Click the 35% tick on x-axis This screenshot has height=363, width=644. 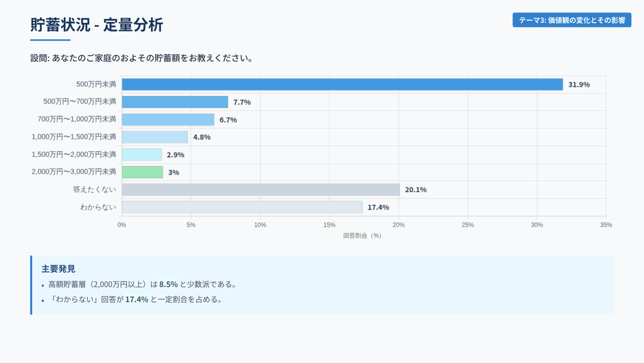[606, 225]
